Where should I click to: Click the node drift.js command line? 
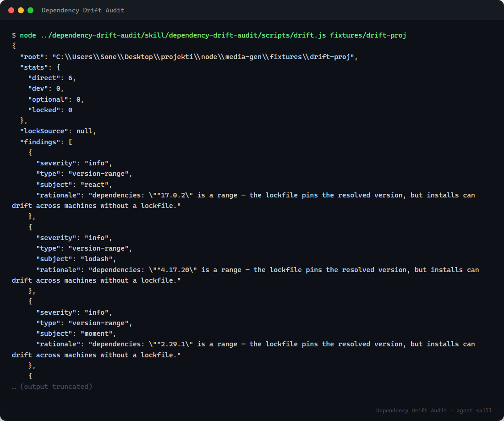click(209, 35)
